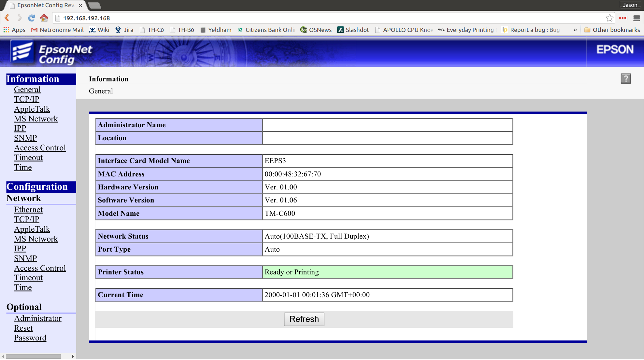Open Other bookmarks folder

pos(612,30)
